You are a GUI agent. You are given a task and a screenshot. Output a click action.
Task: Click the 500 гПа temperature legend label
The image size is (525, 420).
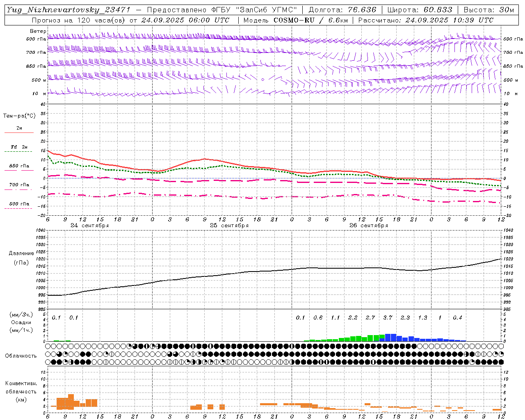[x=19, y=204]
